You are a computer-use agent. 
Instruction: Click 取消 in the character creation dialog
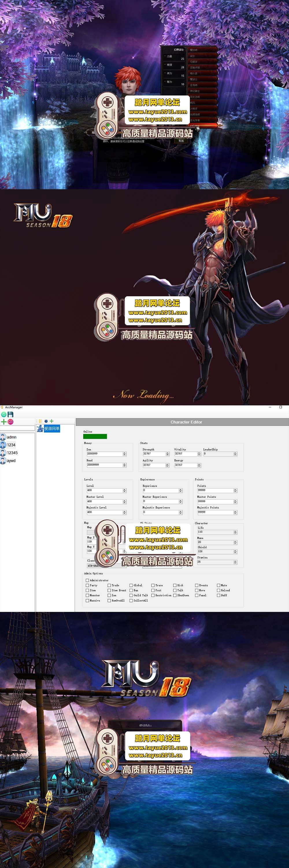click(181, 141)
